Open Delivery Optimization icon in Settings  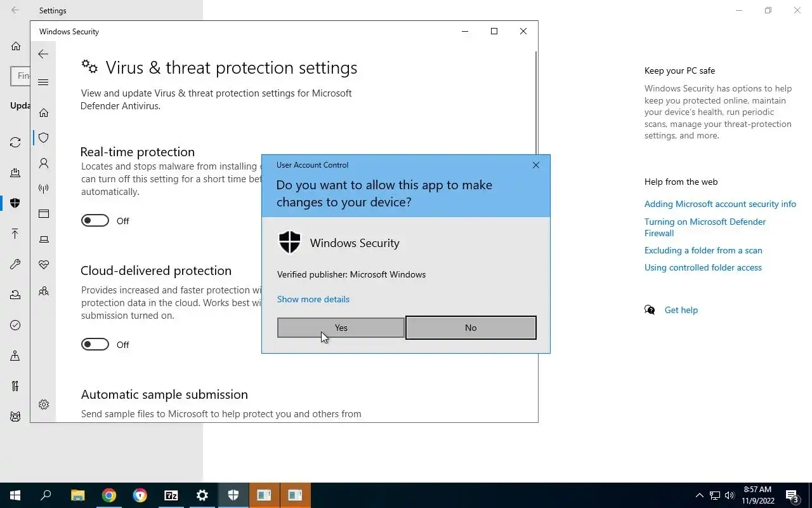coord(15,173)
